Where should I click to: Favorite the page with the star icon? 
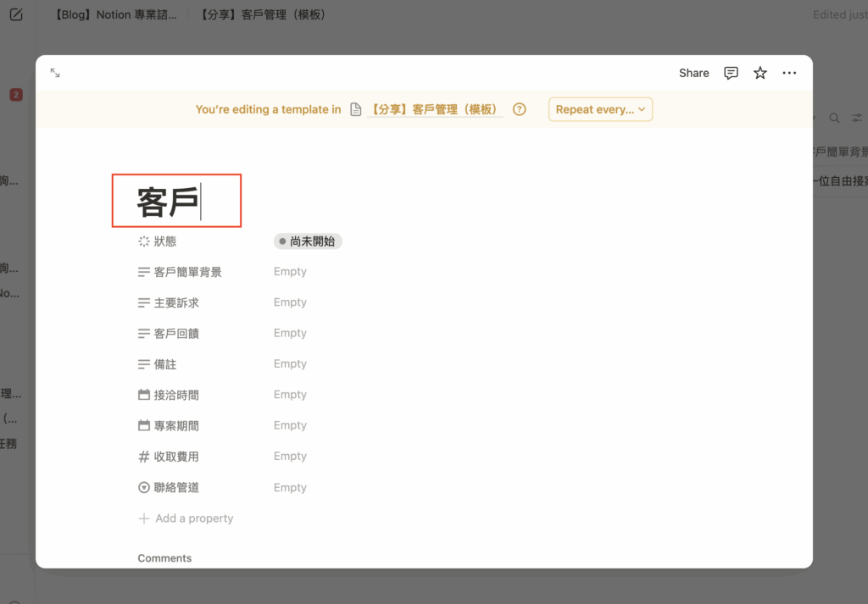click(760, 73)
